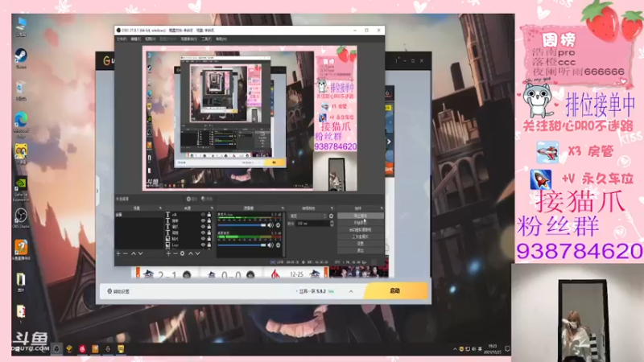
Task: Open the File menu in OBS
Action: coord(122,39)
